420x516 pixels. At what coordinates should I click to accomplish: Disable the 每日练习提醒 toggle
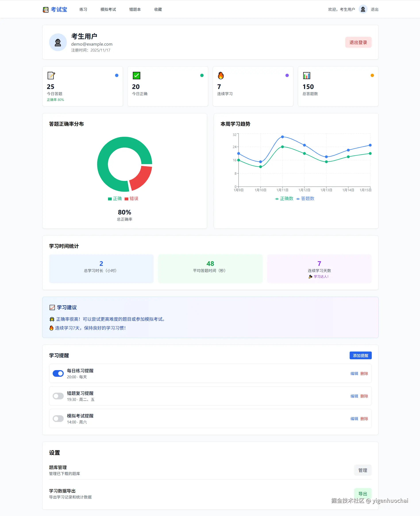(58, 373)
